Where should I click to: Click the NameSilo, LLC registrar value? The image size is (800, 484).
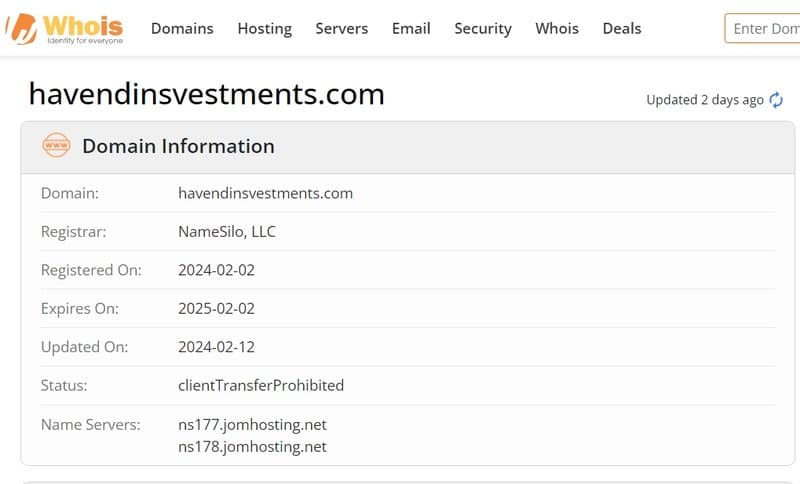pyautogui.click(x=227, y=232)
